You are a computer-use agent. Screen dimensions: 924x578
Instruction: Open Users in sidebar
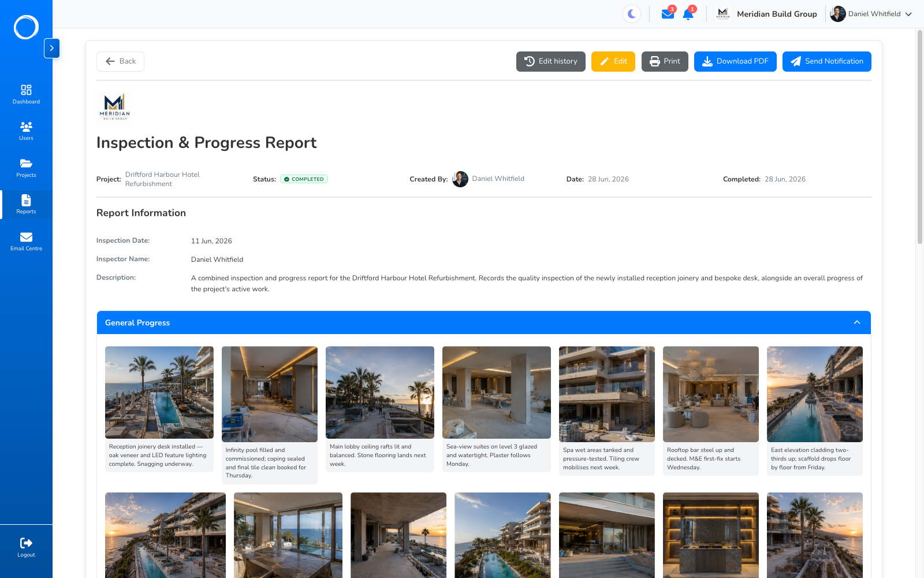(26, 131)
